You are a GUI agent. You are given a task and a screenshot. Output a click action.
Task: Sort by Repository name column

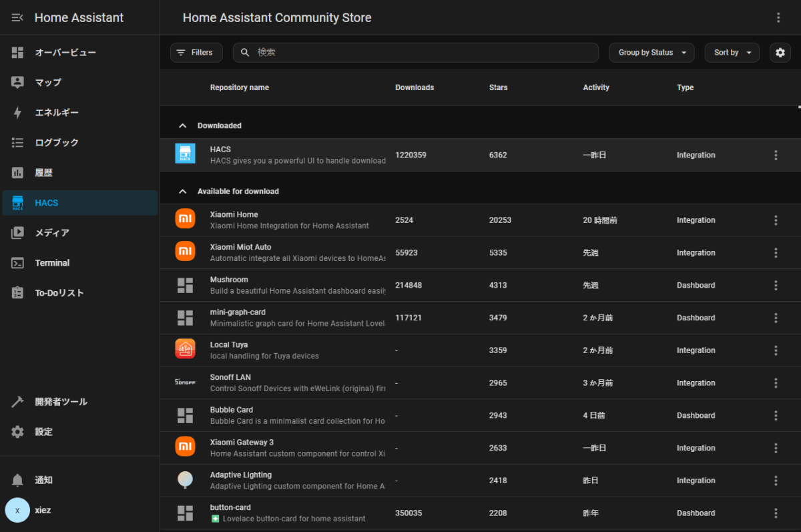pyautogui.click(x=240, y=87)
